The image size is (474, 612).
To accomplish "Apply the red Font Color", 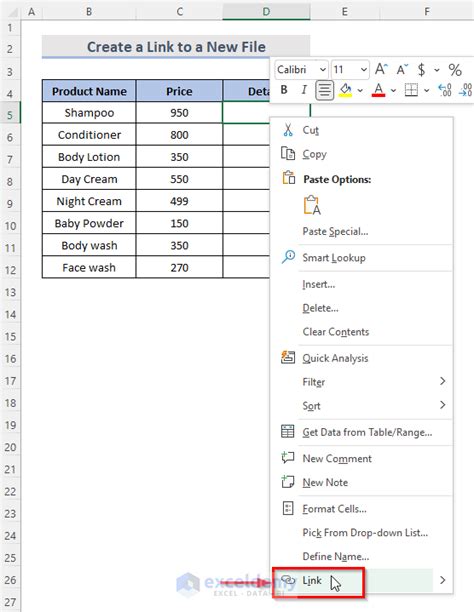I will (x=378, y=90).
